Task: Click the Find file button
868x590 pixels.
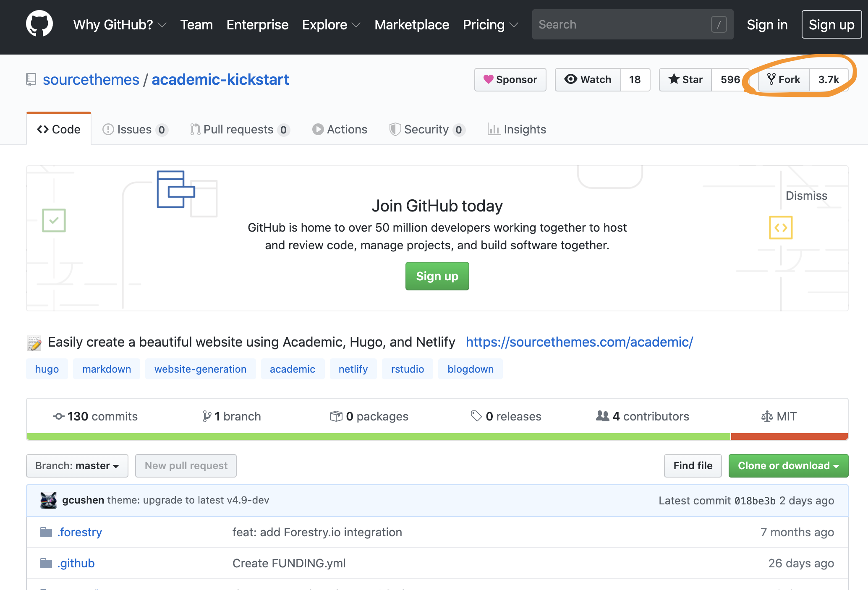Action: (693, 466)
